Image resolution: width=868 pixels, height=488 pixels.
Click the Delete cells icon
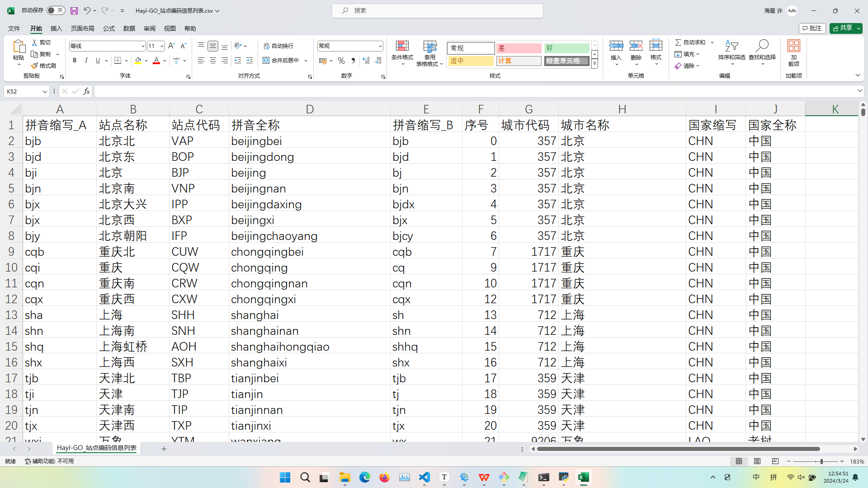636,46
